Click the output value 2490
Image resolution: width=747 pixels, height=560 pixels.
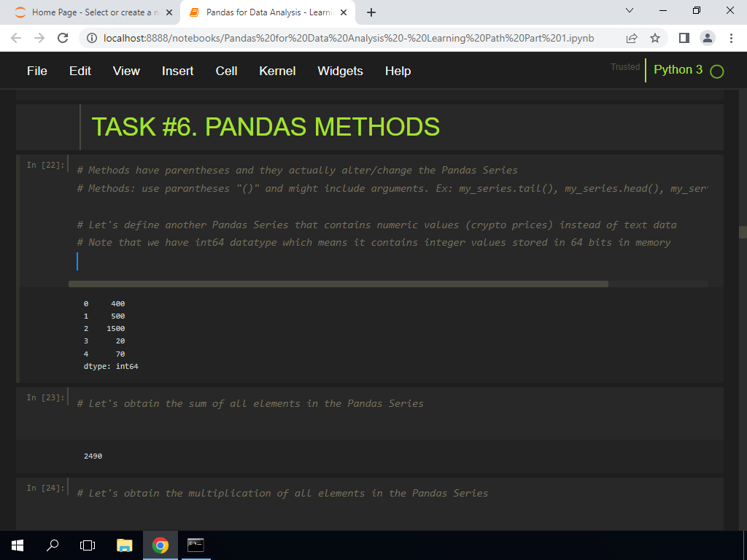click(x=93, y=456)
